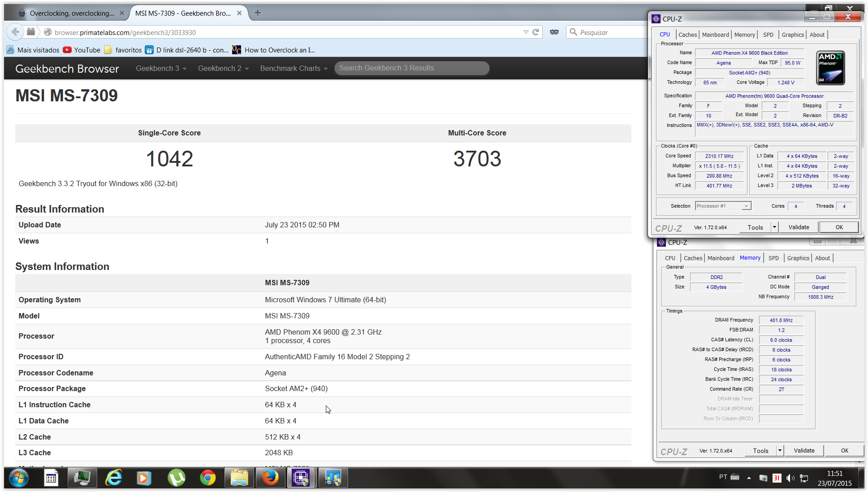Expand the Geekbench 2 menu

click(223, 68)
